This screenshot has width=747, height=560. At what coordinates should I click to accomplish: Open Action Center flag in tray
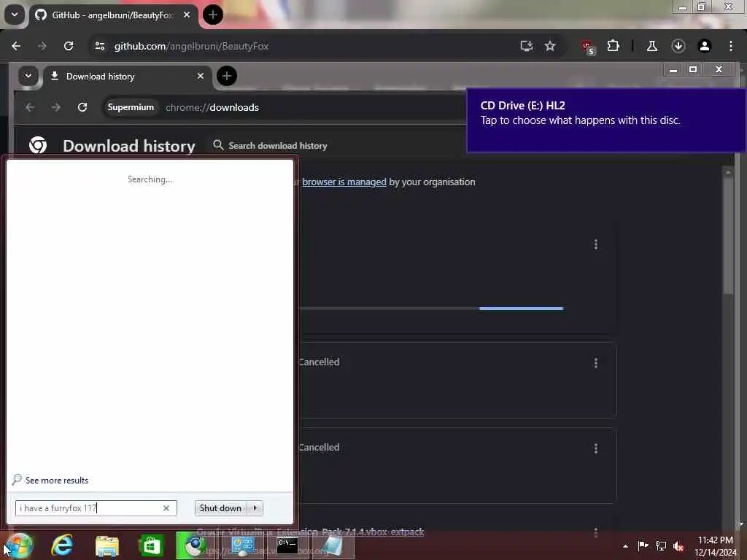643,545
